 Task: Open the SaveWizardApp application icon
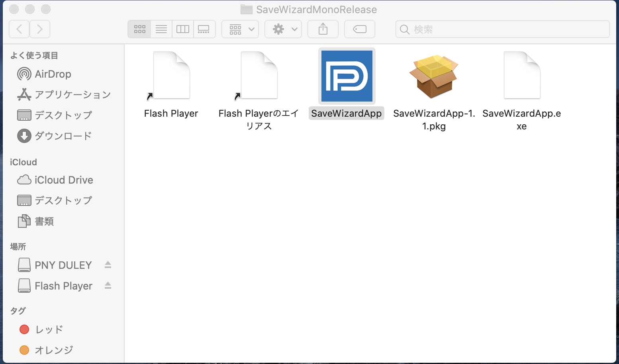(x=347, y=76)
